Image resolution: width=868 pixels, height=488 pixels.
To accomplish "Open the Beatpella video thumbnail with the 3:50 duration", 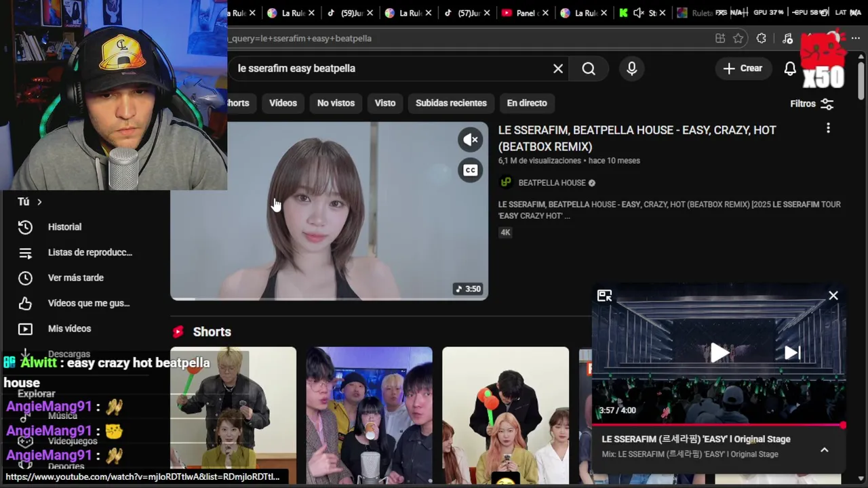I will tap(329, 211).
